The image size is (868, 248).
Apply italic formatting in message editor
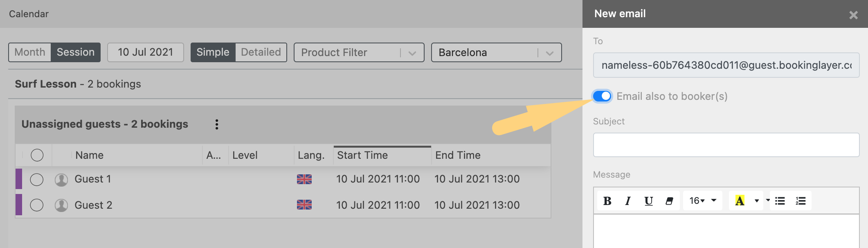tap(628, 201)
